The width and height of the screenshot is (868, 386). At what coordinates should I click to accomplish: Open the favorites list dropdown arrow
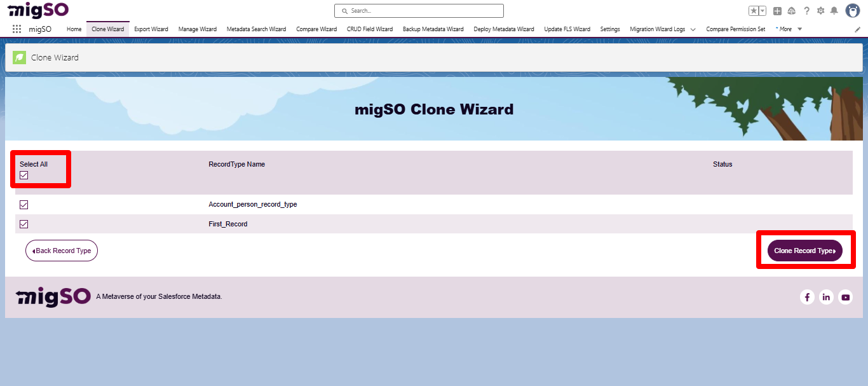point(763,11)
